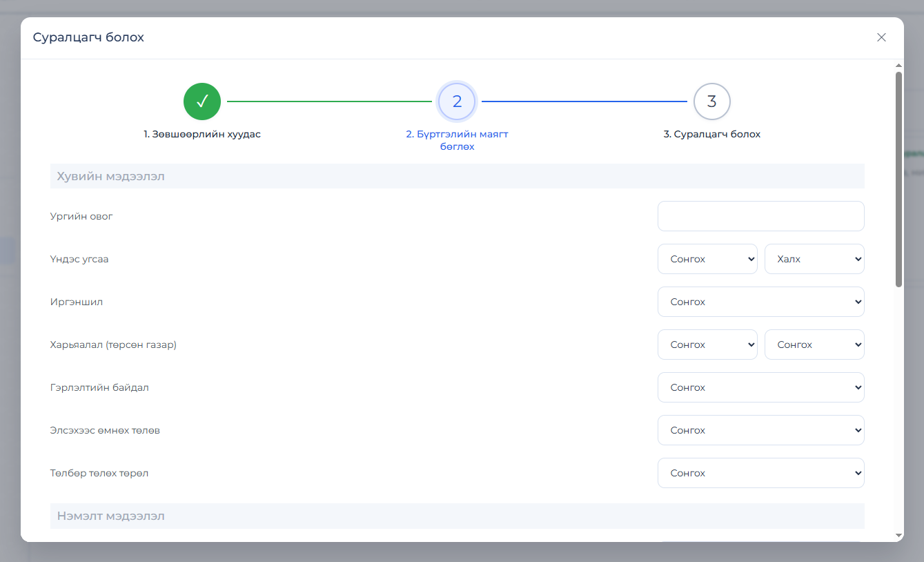Select step 2 circle in the stepper

(457, 101)
